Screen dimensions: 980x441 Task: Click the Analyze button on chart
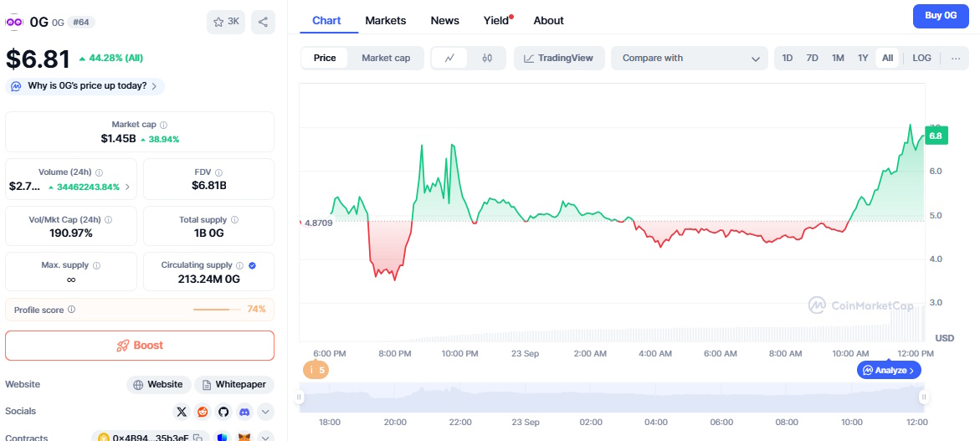[889, 371]
